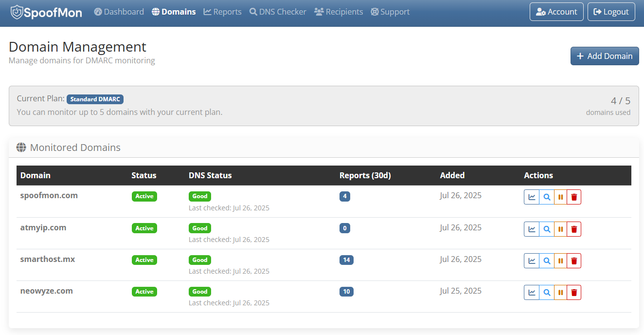
Task: Pause monitoring for spoofmon.com
Action: point(560,197)
